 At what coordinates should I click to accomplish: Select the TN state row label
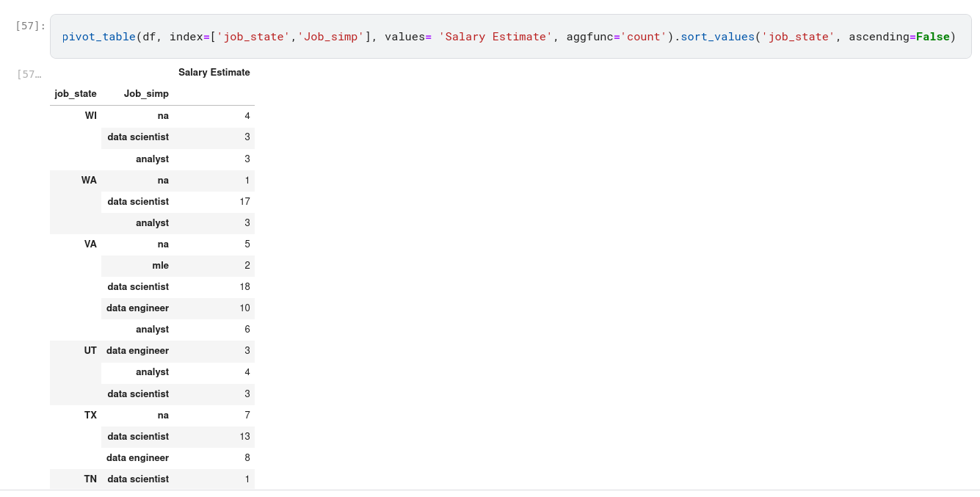click(x=90, y=479)
